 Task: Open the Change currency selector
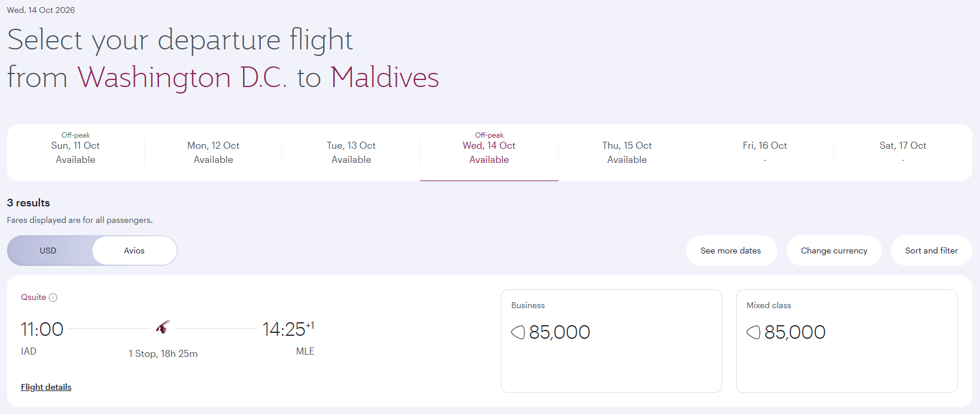pos(834,251)
